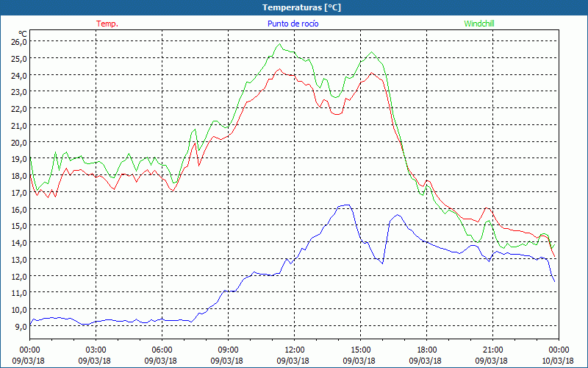Image resolution: width=588 pixels, height=368 pixels.
Task: Click the 15,0 y-axis value
Action: [19, 226]
